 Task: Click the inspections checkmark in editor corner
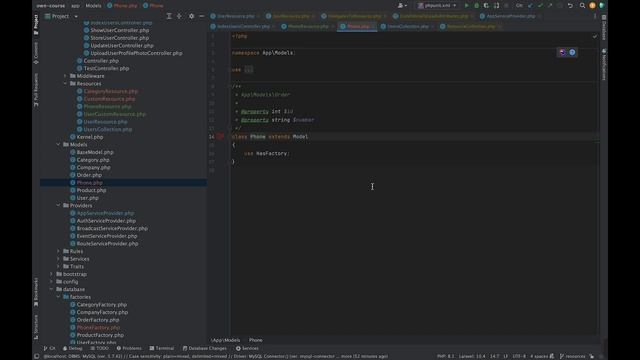pos(595,36)
